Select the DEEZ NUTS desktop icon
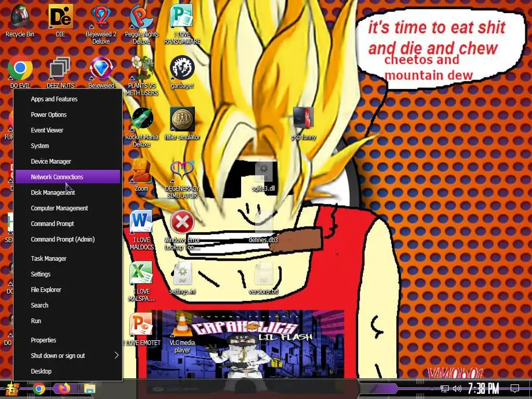The height and width of the screenshot is (399, 532). pyautogui.click(x=60, y=72)
